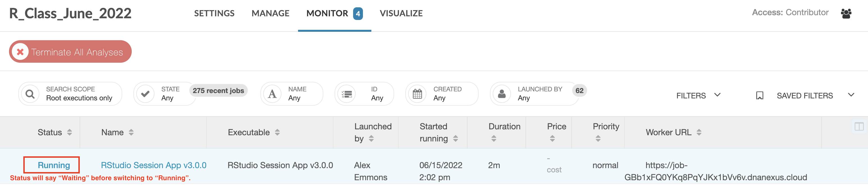Click the State checkmark filter icon
This screenshot has width=868, height=185.
click(145, 94)
